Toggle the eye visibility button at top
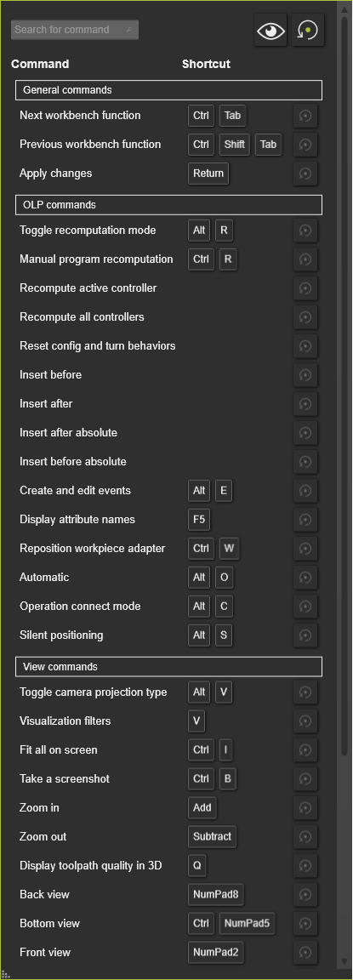 tap(270, 30)
